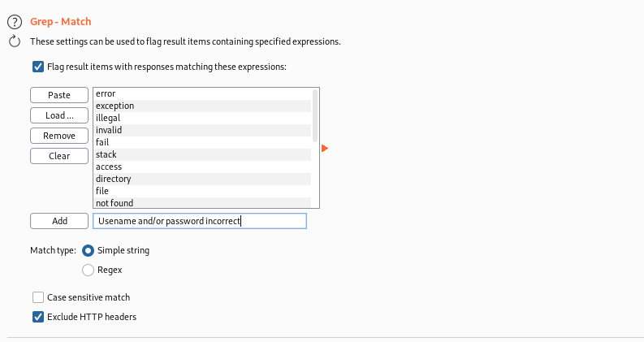The image size is (644, 342).
Task: Uncheck Flag result items matching expressions
Action: coord(38,67)
